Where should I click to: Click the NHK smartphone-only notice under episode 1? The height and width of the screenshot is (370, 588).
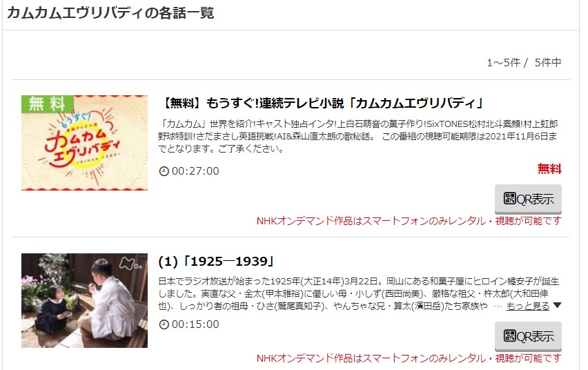click(409, 358)
